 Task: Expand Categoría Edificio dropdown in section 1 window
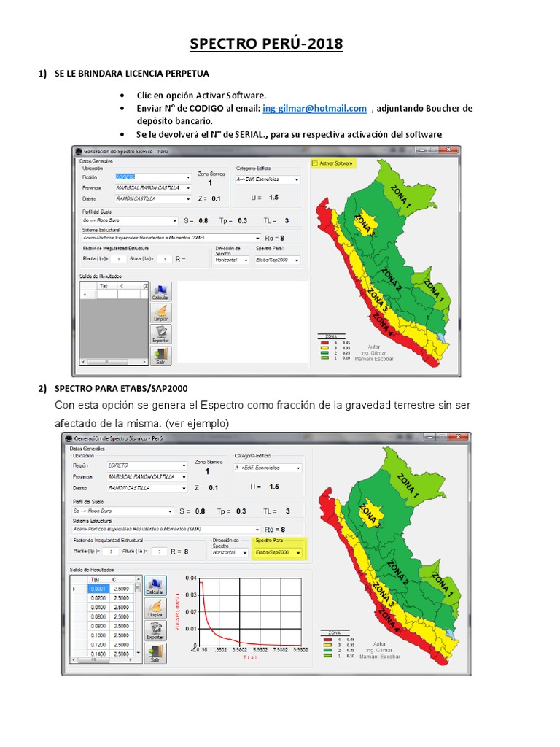(268, 179)
